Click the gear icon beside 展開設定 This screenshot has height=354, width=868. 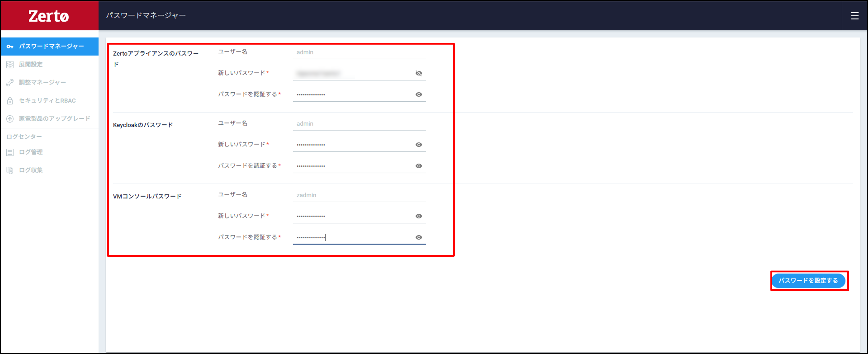coord(10,64)
